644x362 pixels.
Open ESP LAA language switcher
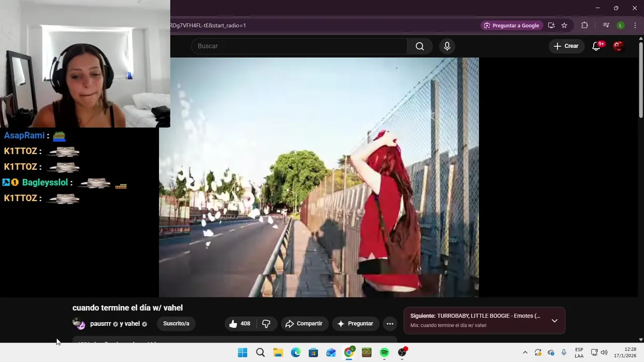click(x=579, y=352)
